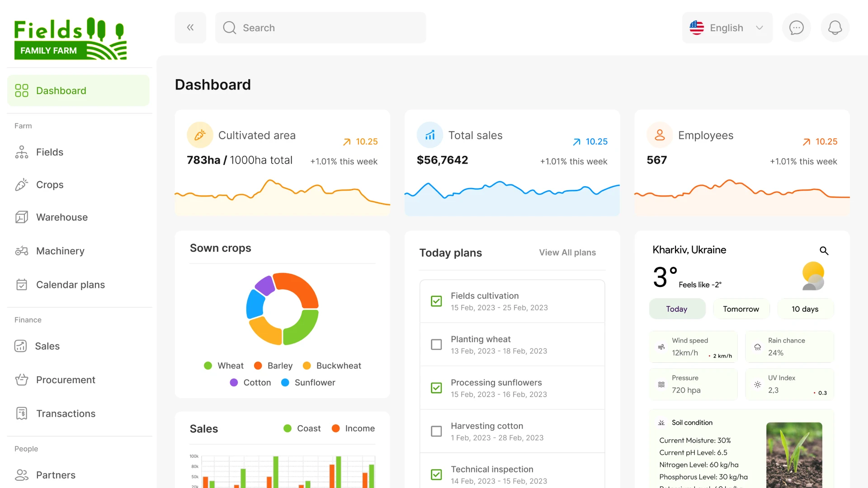The image size is (868, 488).
Task: Uncheck the Fields cultivation task
Action: click(x=436, y=301)
